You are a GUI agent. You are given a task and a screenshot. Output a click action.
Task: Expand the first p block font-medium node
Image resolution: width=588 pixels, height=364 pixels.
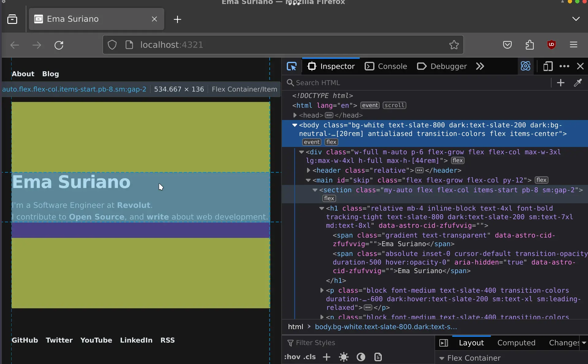tap(322, 290)
